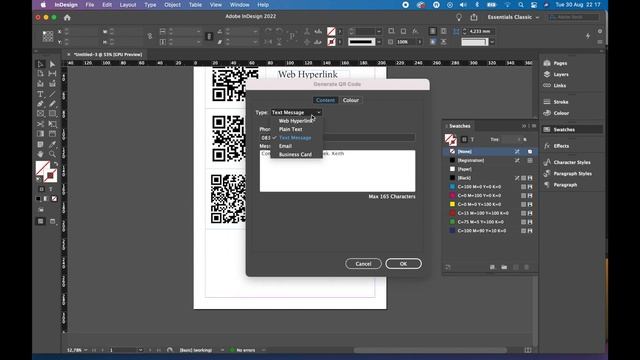The image size is (640, 360).
Task: Select the [Paper] swatch
Action: pos(490,169)
